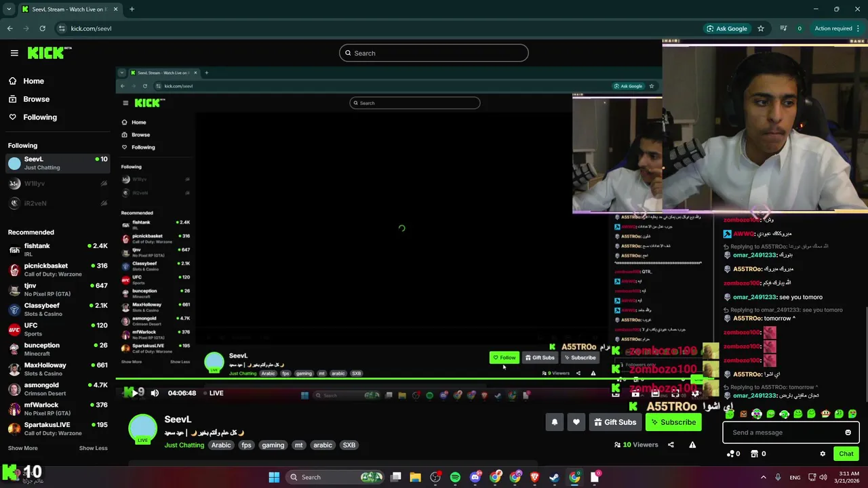Click the Ask Google button
This screenshot has height=488, width=868.
click(x=727, y=28)
